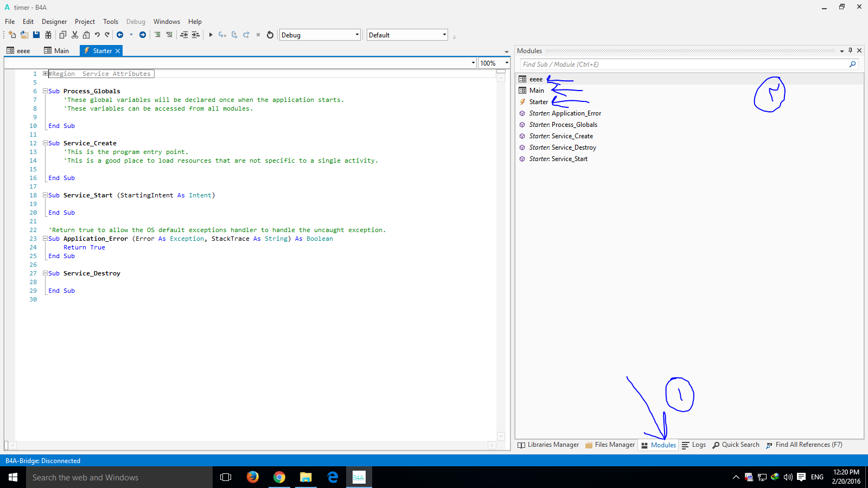Collapse the Sub Process_Globals block
Image resolution: width=868 pixels, height=488 pixels.
[x=46, y=91]
